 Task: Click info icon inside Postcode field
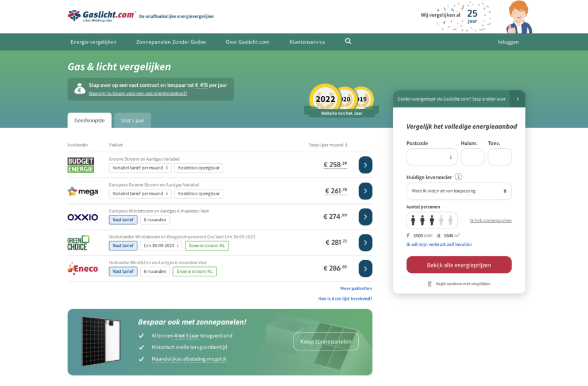[451, 157]
